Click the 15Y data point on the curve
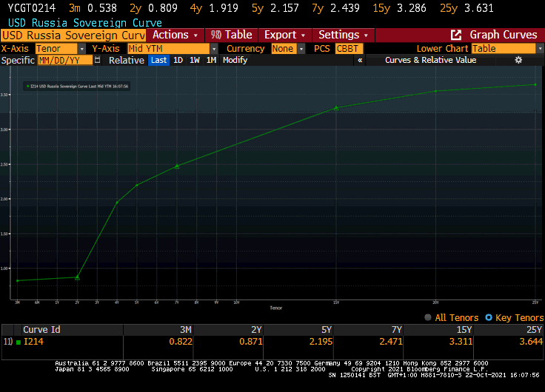545x392 pixels. 335,108
